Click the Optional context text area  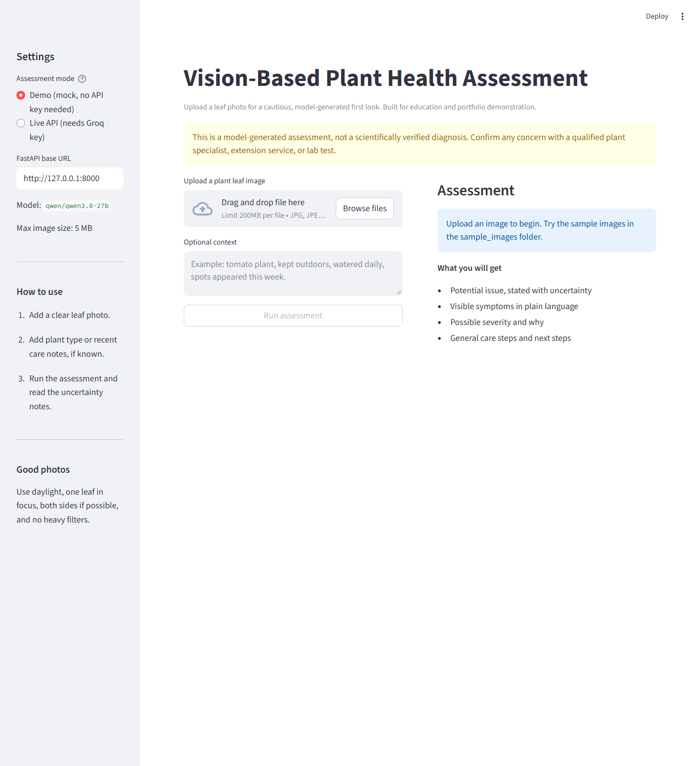tap(293, 274)
